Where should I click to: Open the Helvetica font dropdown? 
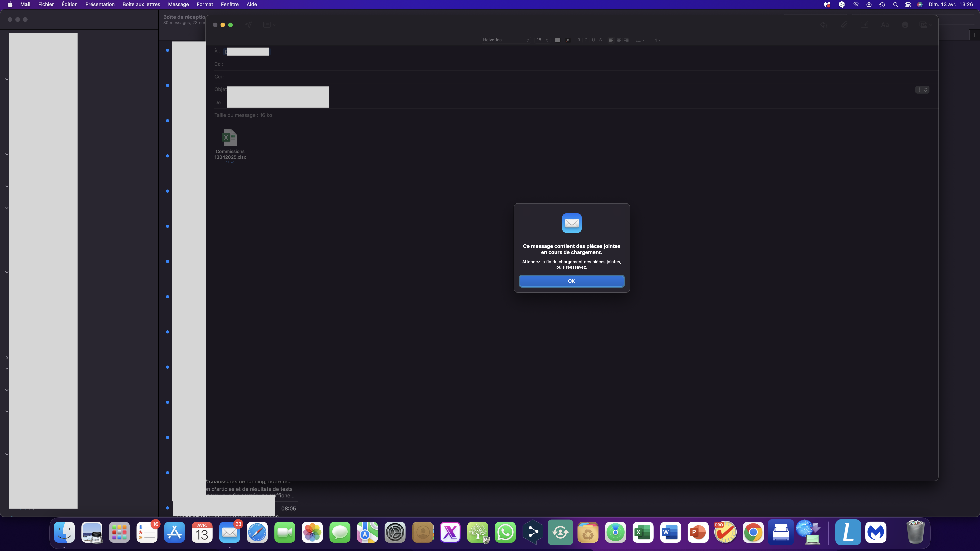(505, 40)
